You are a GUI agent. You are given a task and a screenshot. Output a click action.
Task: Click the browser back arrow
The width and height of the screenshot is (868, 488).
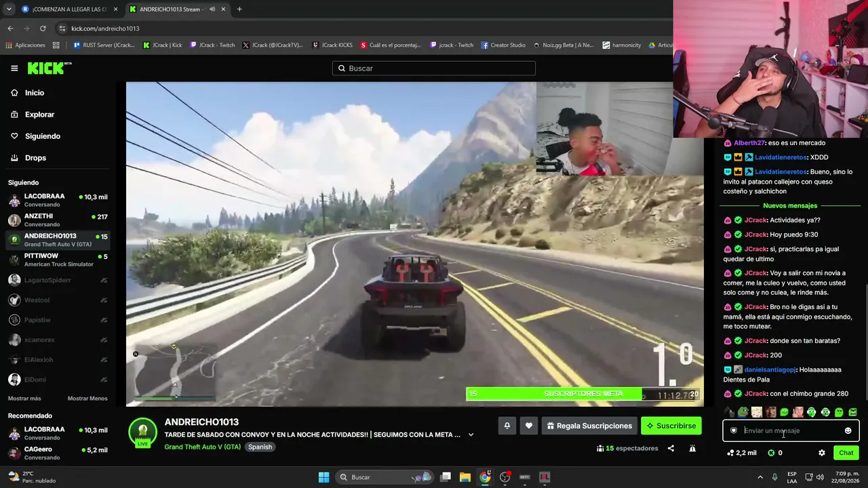click(x=10, y=28)
